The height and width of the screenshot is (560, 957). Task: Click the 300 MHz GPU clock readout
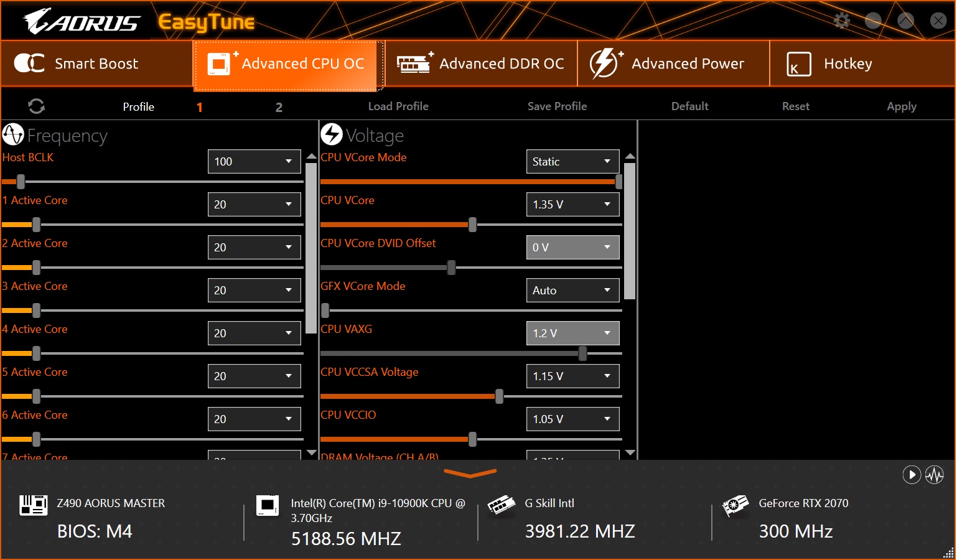click(796, 531)
